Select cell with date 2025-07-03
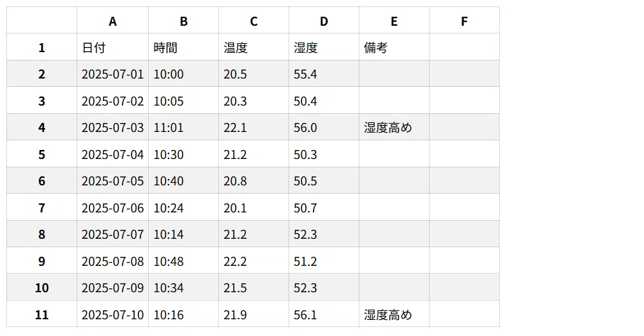Image resolution: width=644 pixels, height=336 pixels. click(113, 127)
